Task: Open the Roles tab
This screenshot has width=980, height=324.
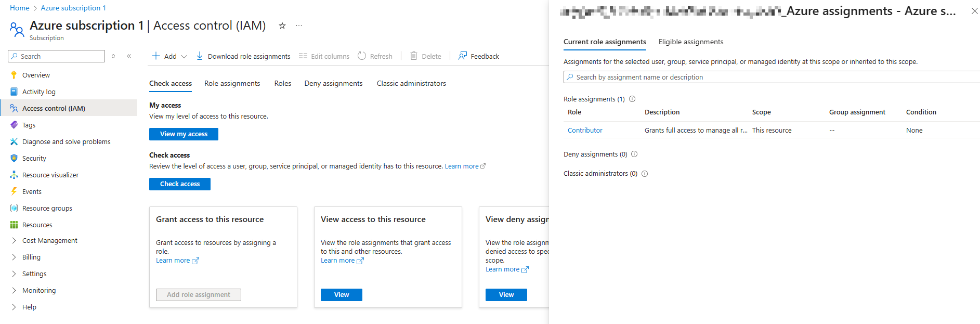Action: pyautogui.click(x=283, y=83)
